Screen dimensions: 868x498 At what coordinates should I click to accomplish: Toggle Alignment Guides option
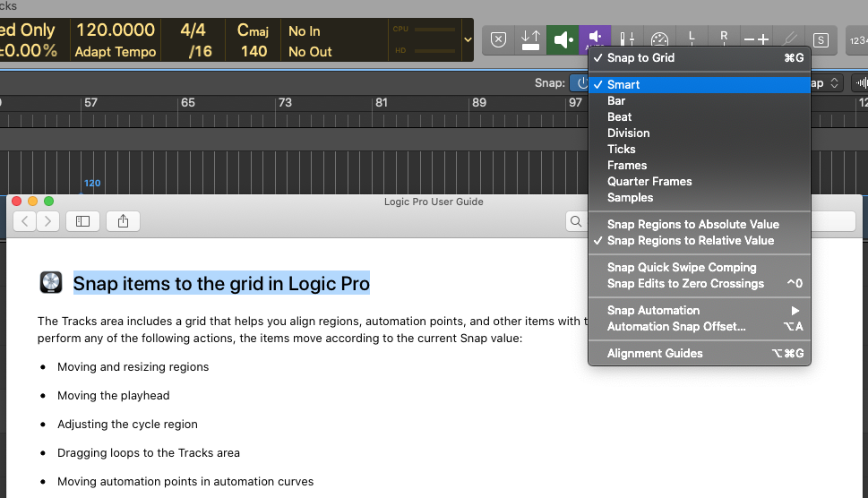click(x=700, y=353)
